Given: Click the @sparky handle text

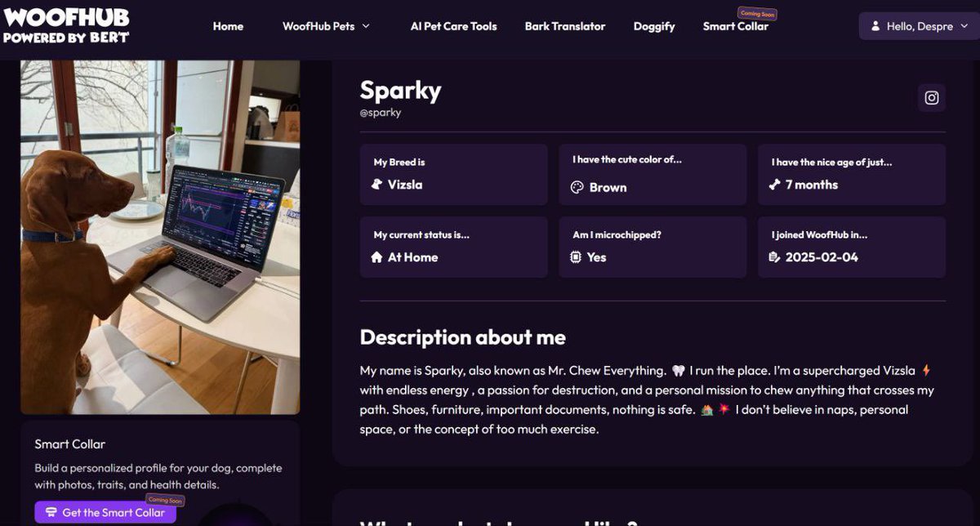Looking at the screenshot, I should coord(381,113).
